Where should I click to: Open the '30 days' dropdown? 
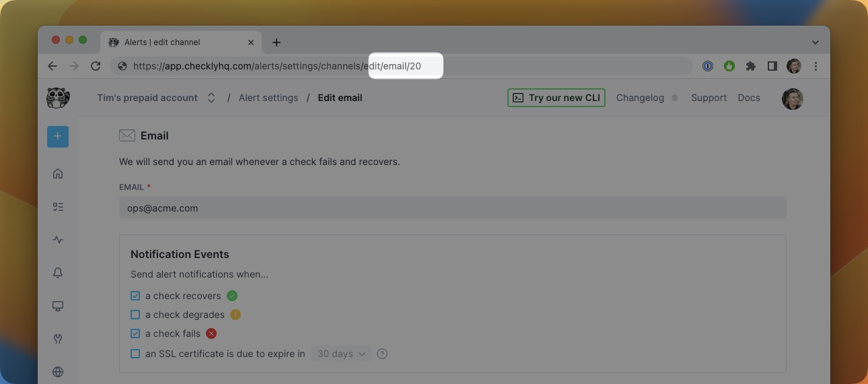[340, 354]
